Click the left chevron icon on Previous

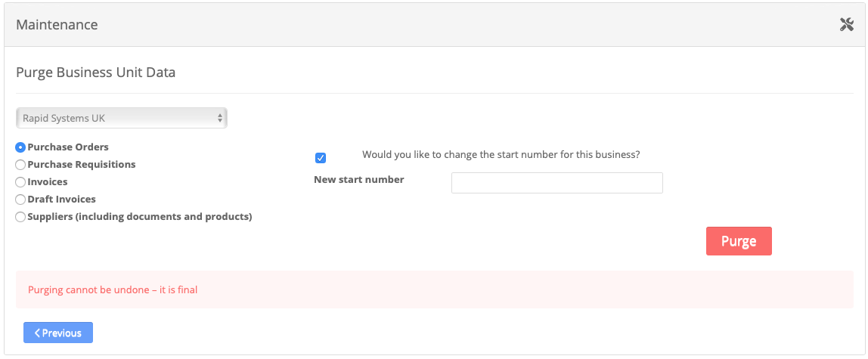[37, 333]
